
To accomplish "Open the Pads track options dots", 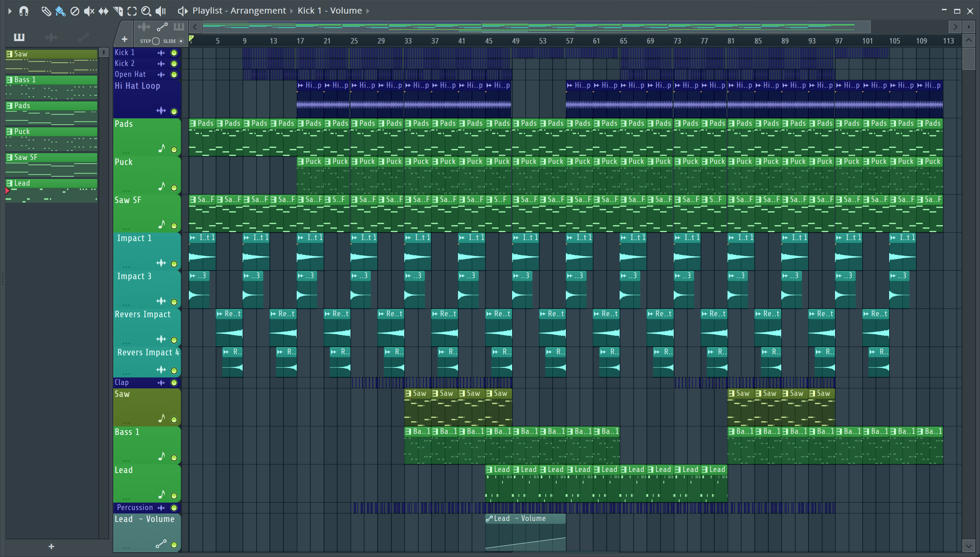I will [126, 152].
